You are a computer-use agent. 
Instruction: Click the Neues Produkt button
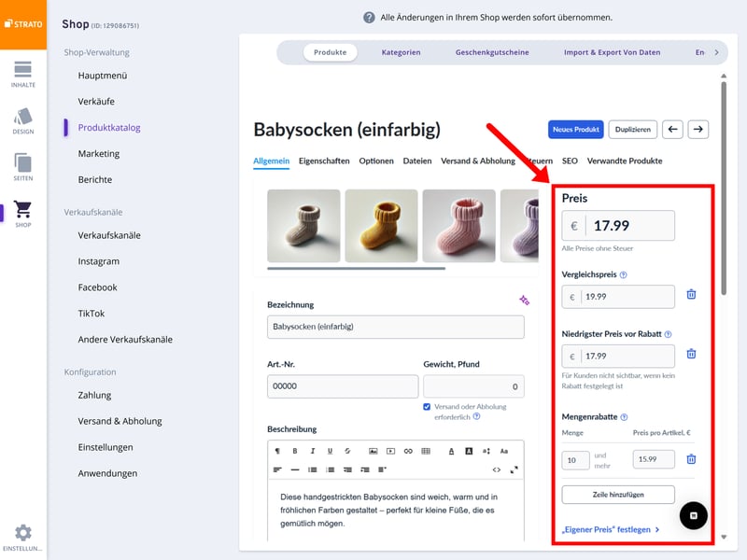click(x=575, y=130)
